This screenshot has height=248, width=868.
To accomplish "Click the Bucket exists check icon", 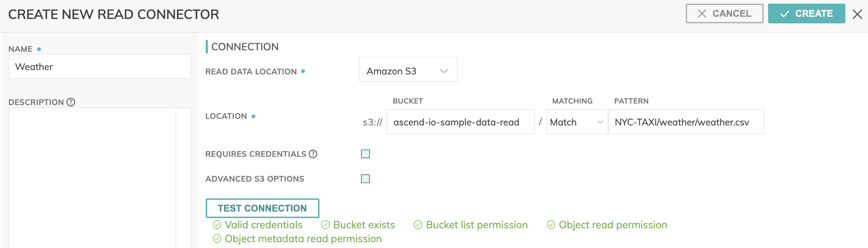I will (325, 225).
